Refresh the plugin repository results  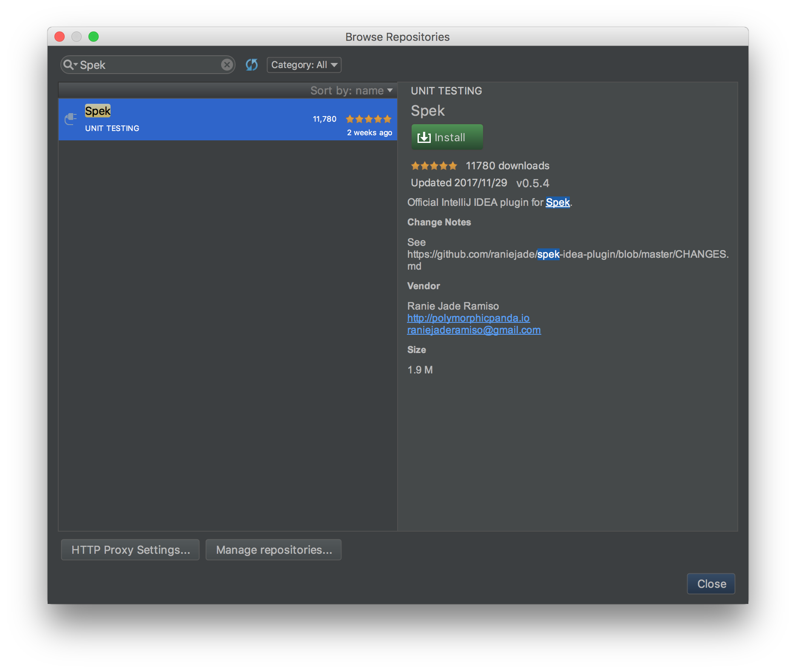point(251,65)
